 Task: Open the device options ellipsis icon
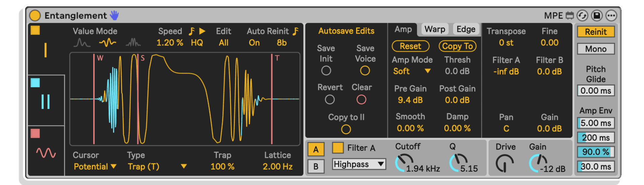[611, 15]
